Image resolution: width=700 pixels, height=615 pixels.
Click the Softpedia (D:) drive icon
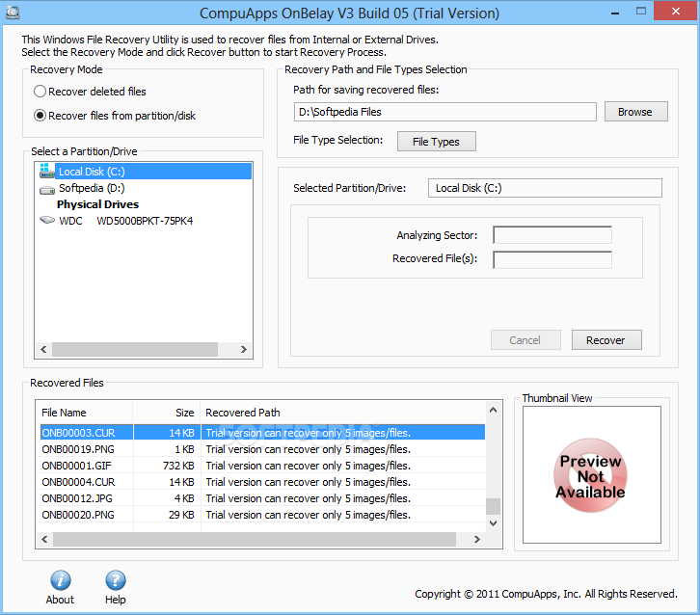[47, 190]
